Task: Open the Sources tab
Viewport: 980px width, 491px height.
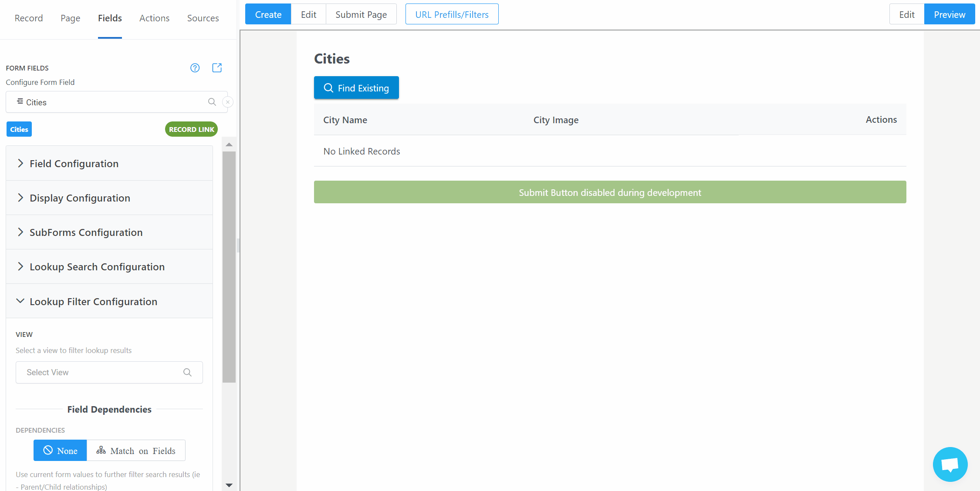Action: (203, 18)
